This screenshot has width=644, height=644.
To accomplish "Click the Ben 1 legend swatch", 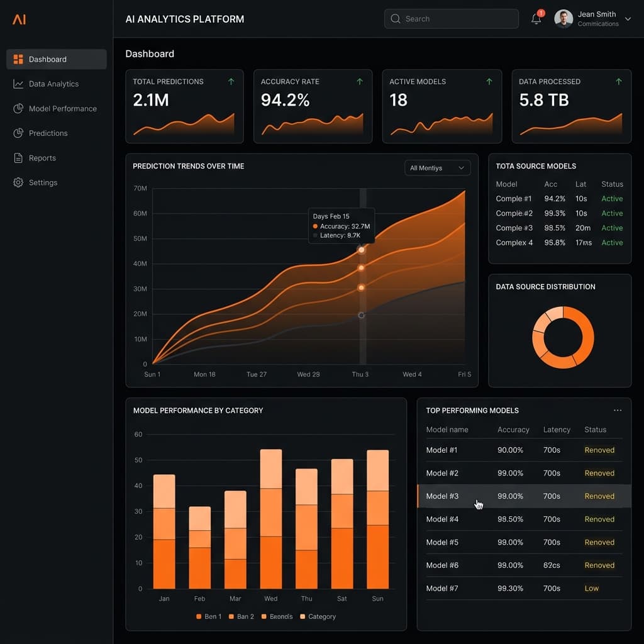I will (199, 616).
